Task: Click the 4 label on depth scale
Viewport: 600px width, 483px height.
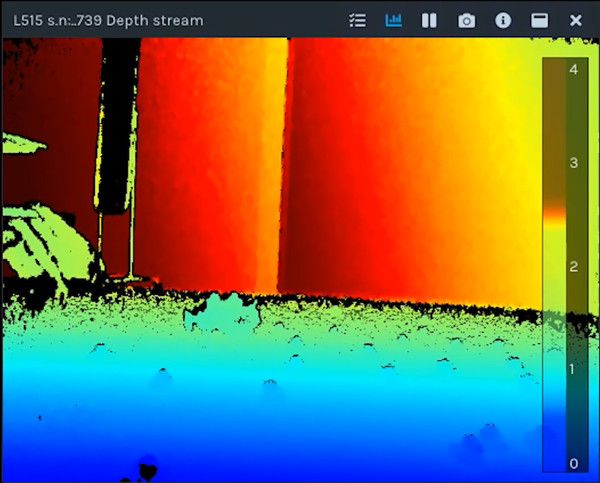Action: coord(573,70)
